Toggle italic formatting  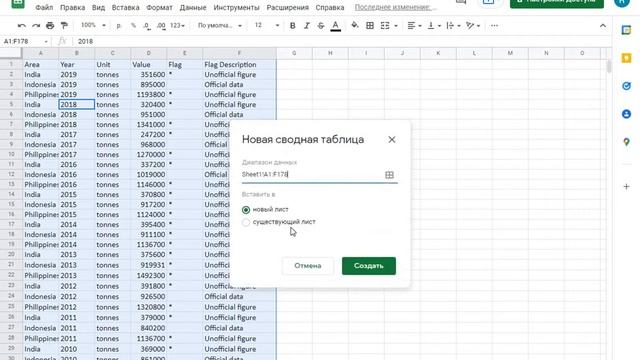pyautogui.click(x=307, y=26)
